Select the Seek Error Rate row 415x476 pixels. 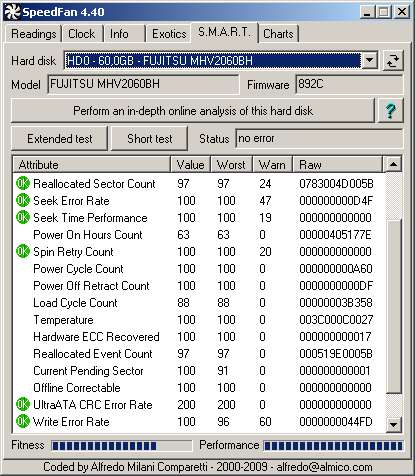[199, 200]
